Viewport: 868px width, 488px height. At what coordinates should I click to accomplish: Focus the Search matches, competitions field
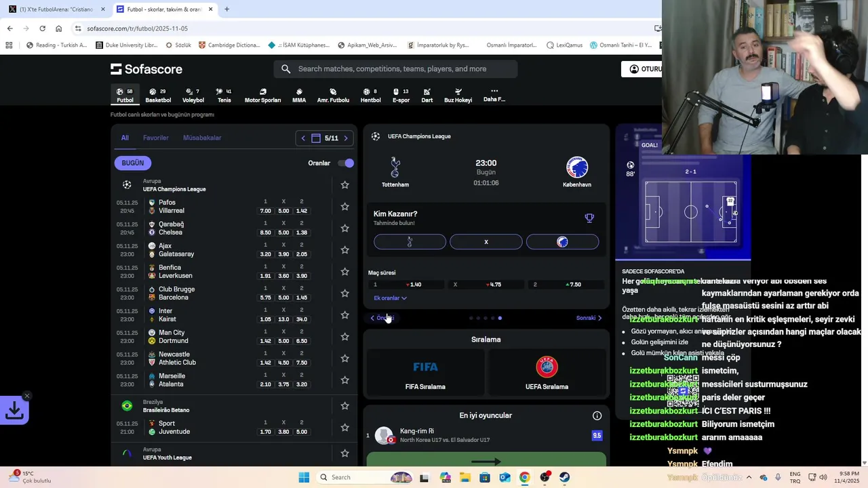[x=395, y=69]
